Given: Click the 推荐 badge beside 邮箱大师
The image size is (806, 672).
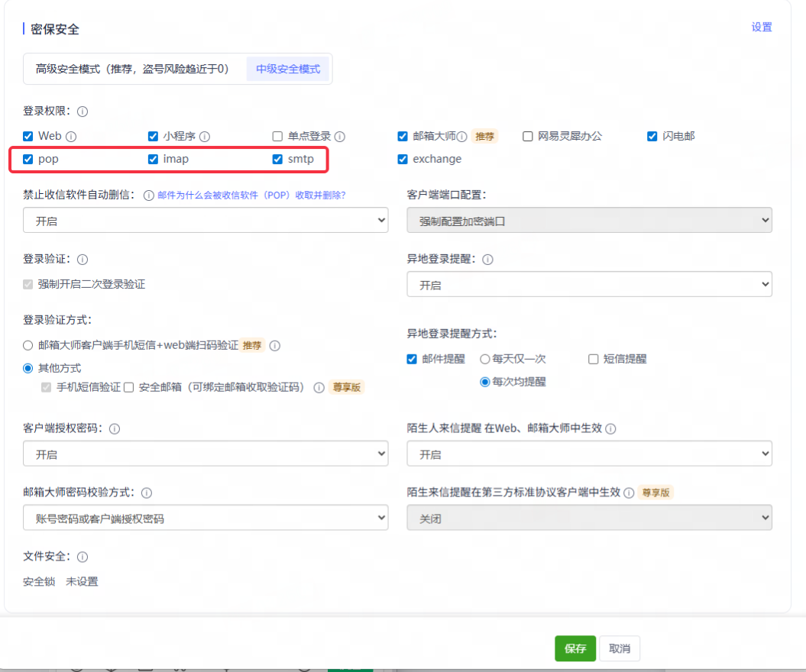Looking at the screenshot, I should [484, 137].
